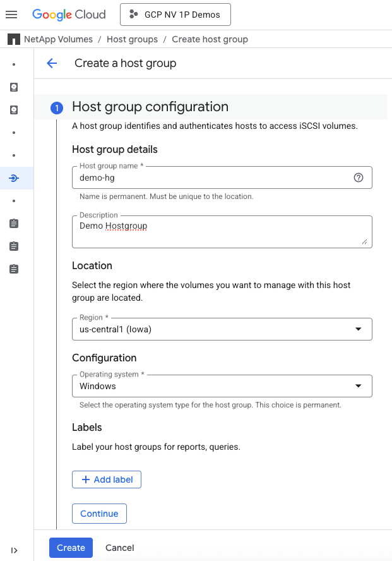Open the main navigation hamburger menu
Screen dimensions: 392x561
pyautogui.click(x=11, y=15)
